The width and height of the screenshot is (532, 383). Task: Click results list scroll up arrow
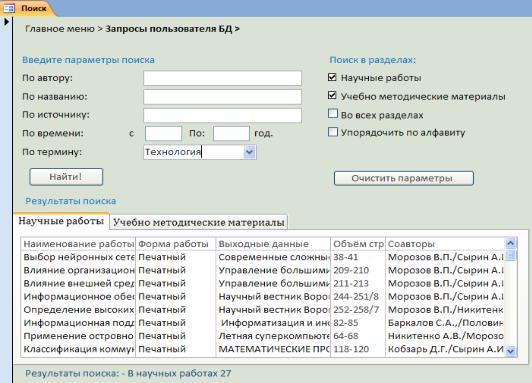pyautogui.click(x=510, y=243)
